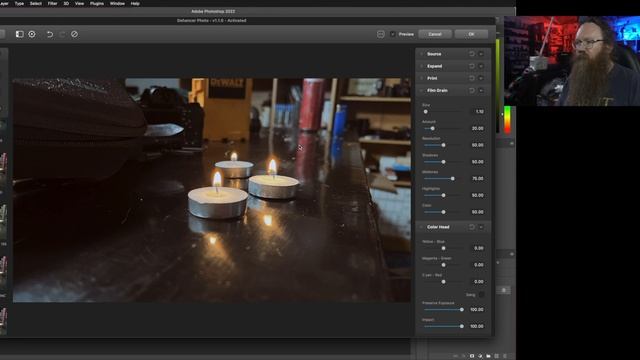640x360 pixels.
Task: Open the Window menu
Action: click(117, 3)
